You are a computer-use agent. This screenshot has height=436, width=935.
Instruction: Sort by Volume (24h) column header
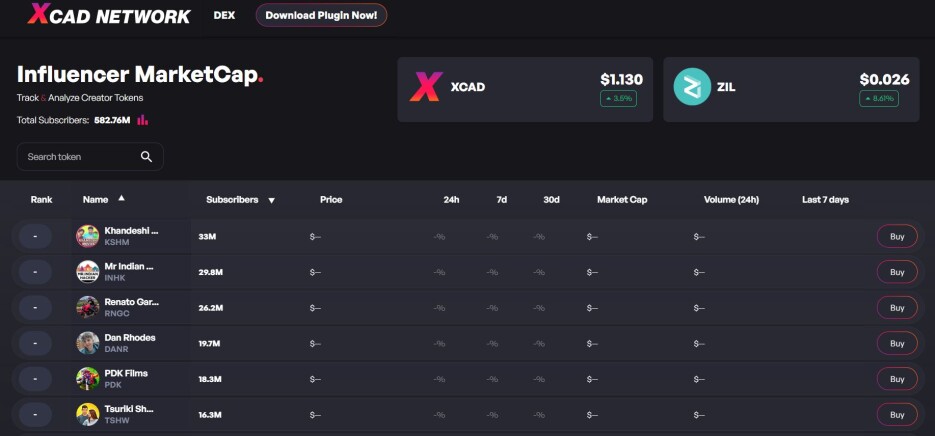click(x=731, y=200)
